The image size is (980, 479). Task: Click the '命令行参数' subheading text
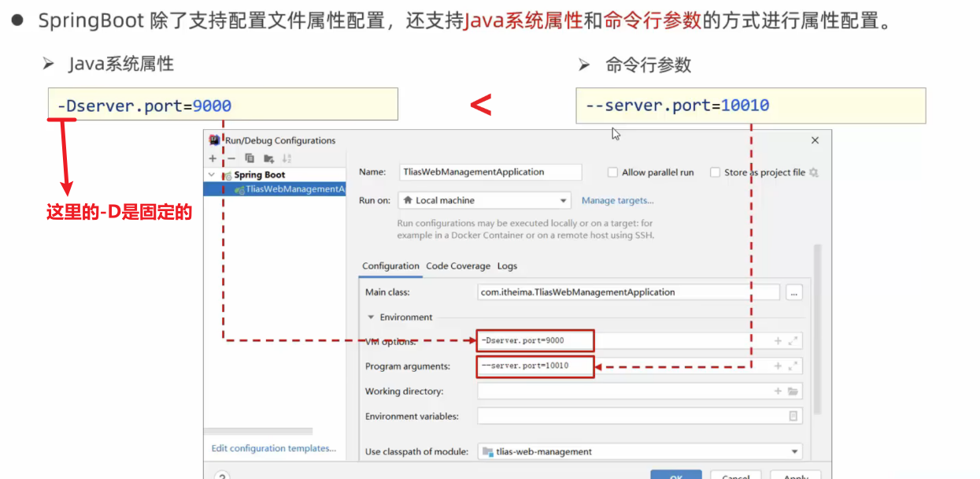(649, 65)
